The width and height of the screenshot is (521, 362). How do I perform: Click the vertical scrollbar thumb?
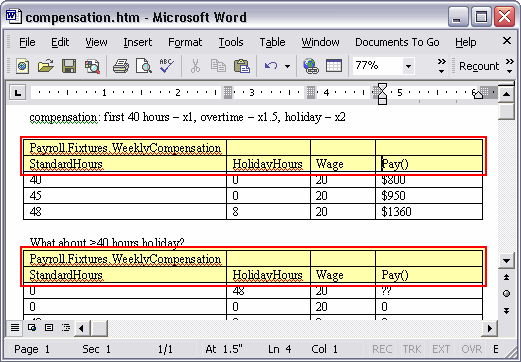pyautogui.click(x=506, y=111)
